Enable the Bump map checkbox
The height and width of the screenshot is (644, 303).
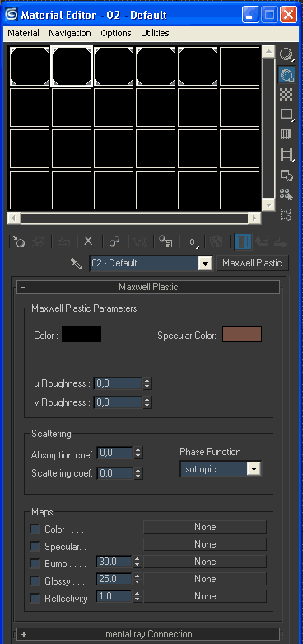coord(35,564)
